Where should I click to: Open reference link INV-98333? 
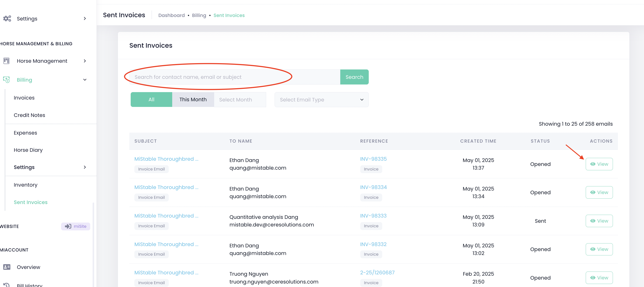point(373,216)
